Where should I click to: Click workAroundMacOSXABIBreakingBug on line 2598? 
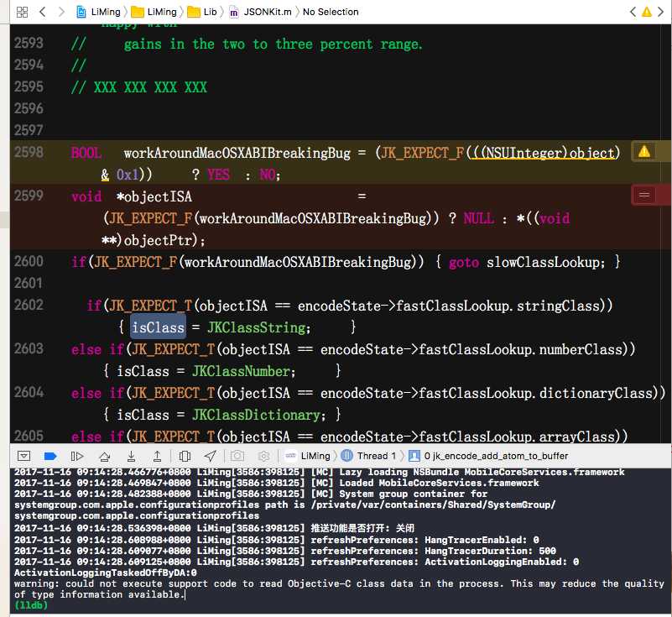(x=237, y=153)
